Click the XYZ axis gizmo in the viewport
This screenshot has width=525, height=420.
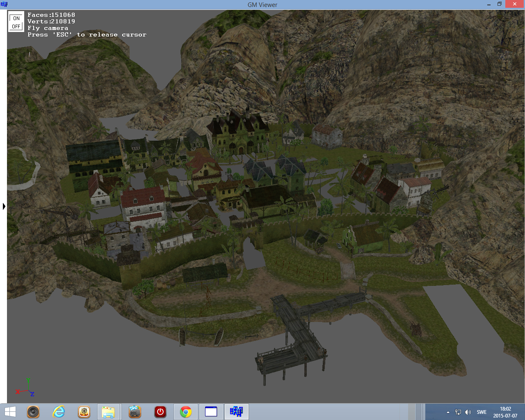pos(25,388)
